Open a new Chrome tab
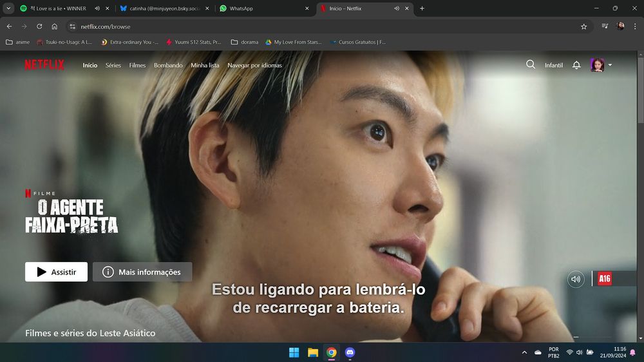The image size is (644, 362). [422, 8]
